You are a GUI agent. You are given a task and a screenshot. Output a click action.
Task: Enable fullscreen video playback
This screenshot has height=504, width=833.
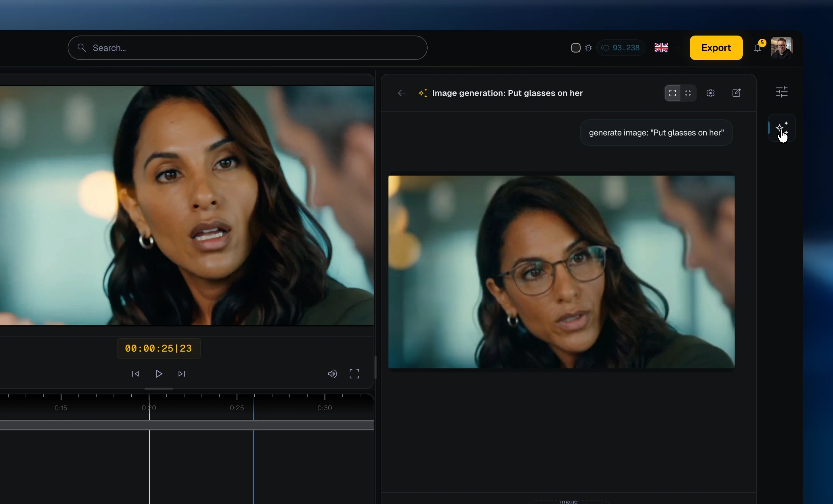point(354,374)
